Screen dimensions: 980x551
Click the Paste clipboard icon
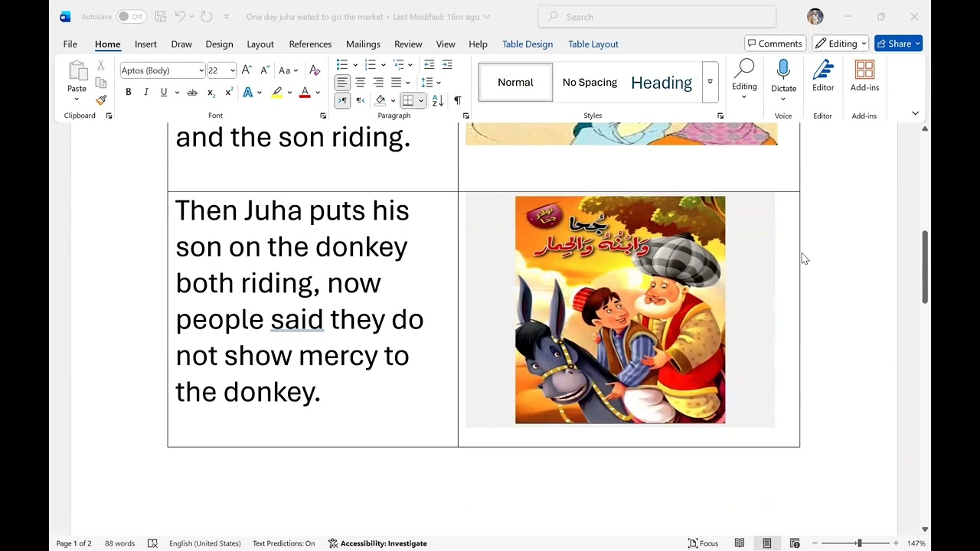click(77, 71)
